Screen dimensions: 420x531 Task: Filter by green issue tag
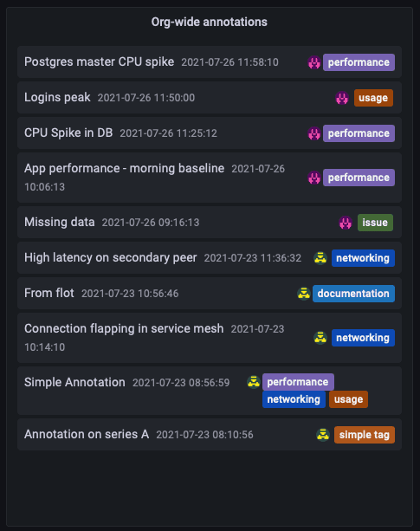375,223
